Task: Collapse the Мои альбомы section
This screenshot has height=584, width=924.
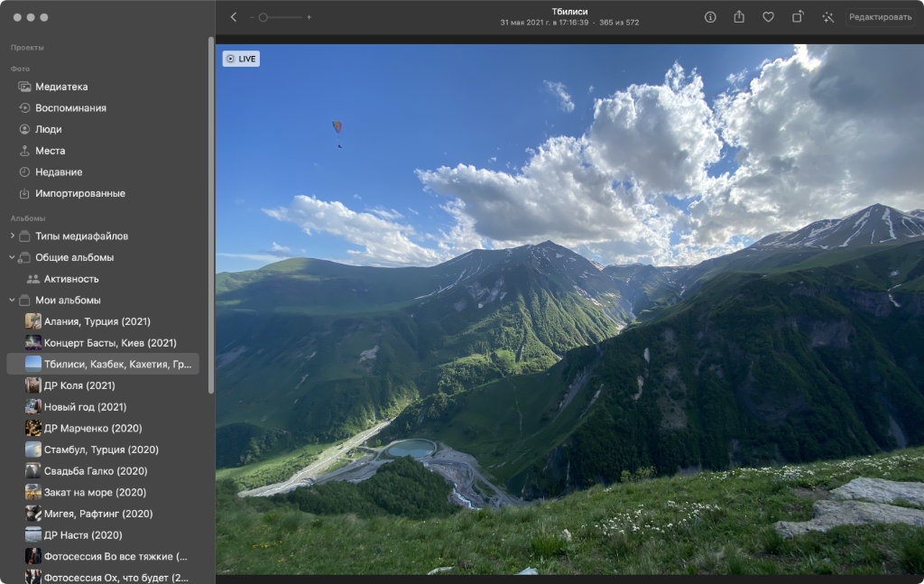Action: (x=12, y=301)
